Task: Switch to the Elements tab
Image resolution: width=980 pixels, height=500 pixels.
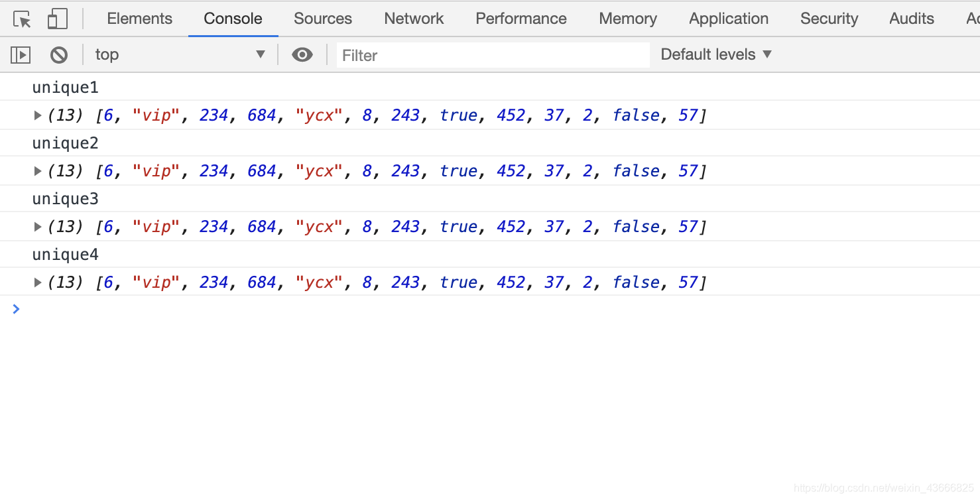Action: [x=139, y=19]
